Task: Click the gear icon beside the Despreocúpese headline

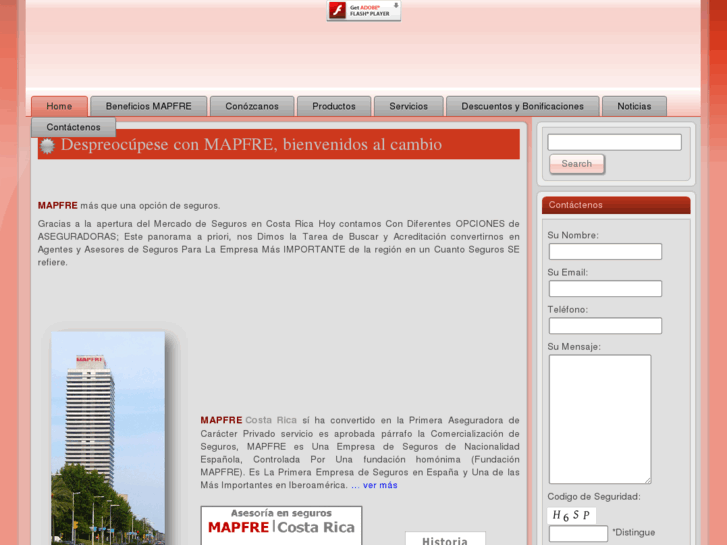Action: pyautogui.click(x=47, y=146)
